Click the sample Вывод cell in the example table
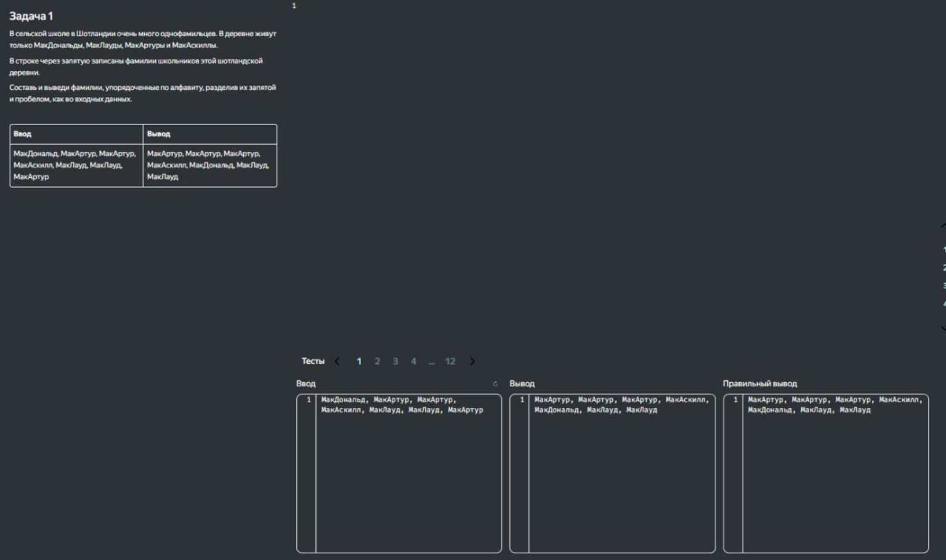The height and width of the screenshot is (560, 946). coord(209,165)
